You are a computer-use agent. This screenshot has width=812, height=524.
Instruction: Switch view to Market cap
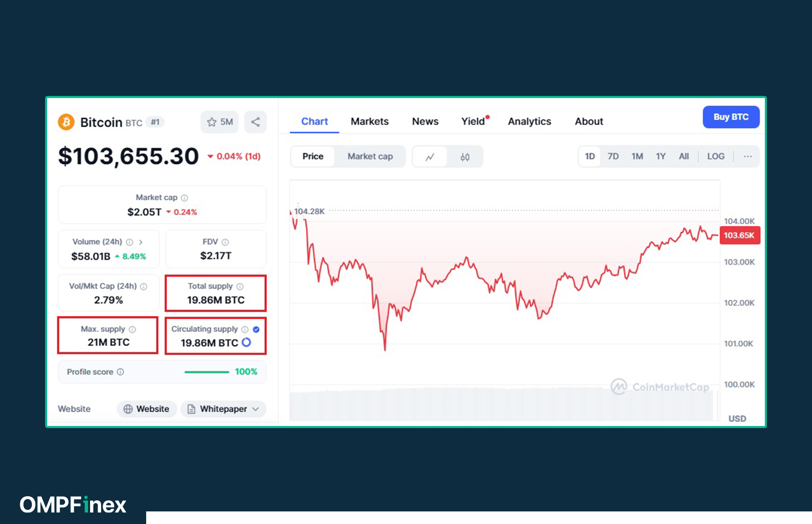tap(370, 156)
